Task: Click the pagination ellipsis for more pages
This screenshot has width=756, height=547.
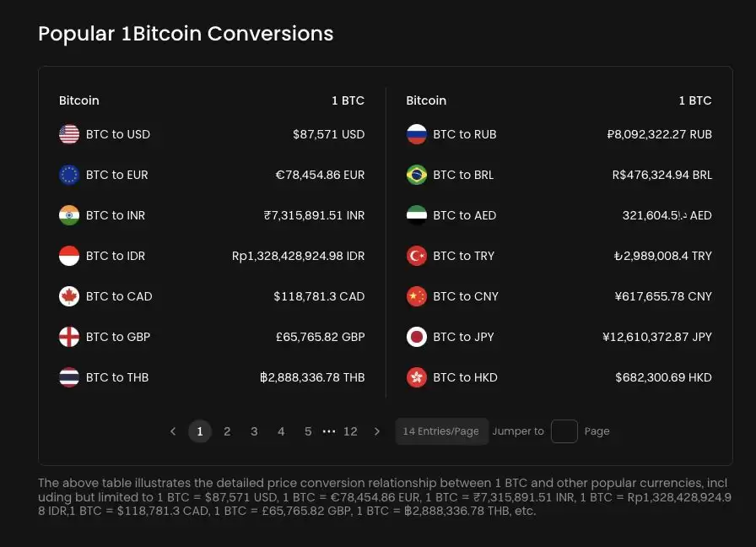Action: click(x=329, y=431)
